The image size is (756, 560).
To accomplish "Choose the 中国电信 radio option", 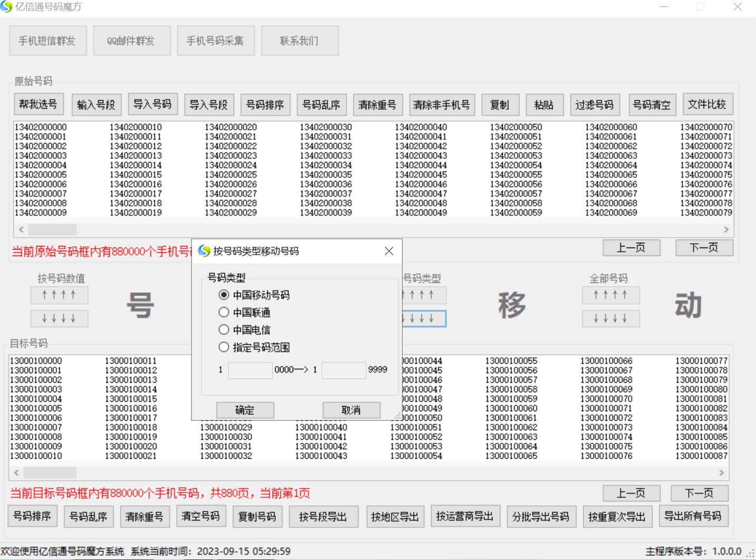I will pyautogui.click(x=224, y=330).
